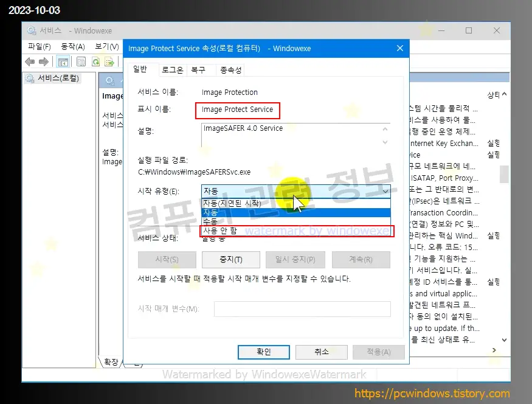
Task: Open the 확장 tab at bottom of Services
Action: coord(111,362)
